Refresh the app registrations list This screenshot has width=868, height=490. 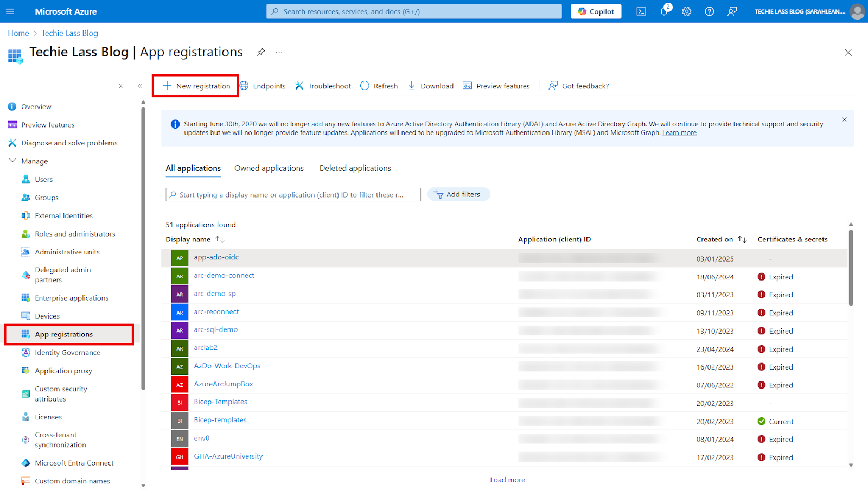point(379,86)
